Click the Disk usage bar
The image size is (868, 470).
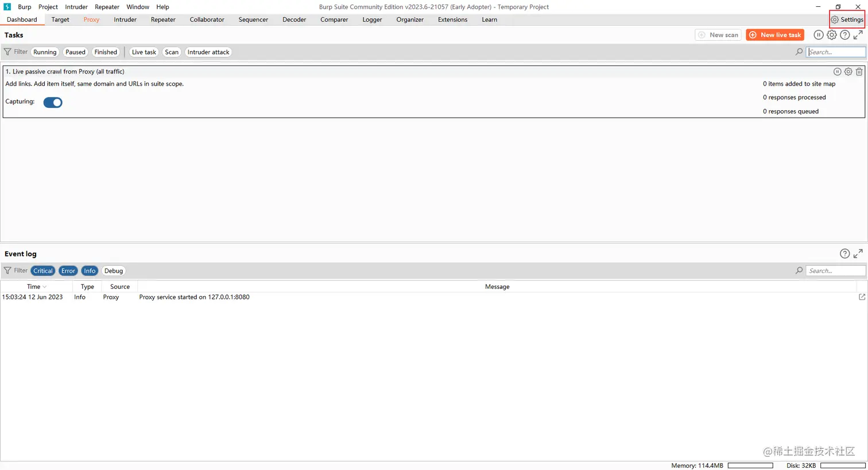tap(843, 465)
